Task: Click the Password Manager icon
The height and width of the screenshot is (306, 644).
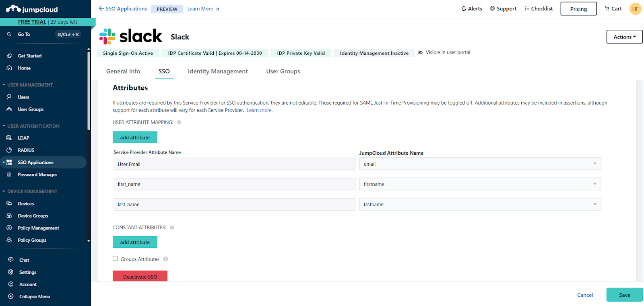Action: [9, 175]
